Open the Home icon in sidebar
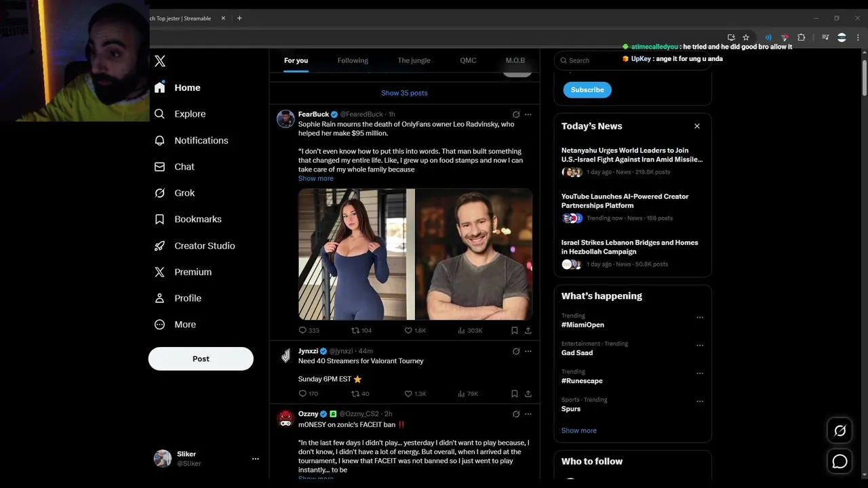 [159, 87]
